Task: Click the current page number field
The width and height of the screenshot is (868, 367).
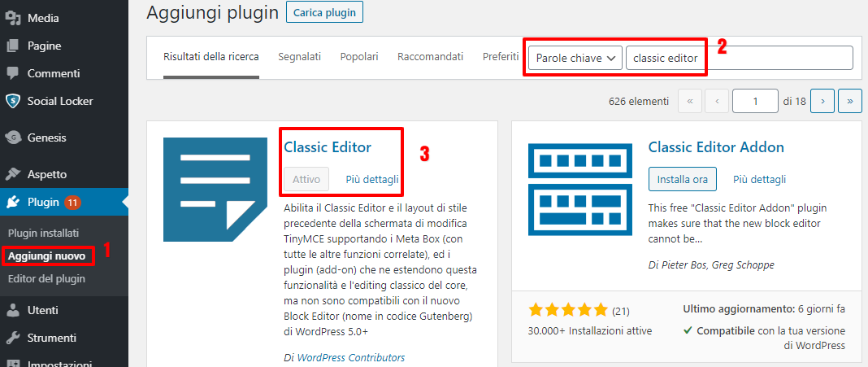Action: coord(755,101)
